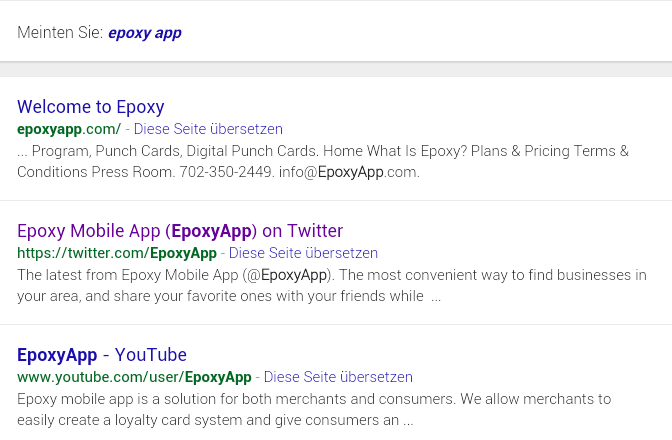Click the "epoxy app" spelling suggestion
This screenshot has height=440, width=672.
pos(144,33)
